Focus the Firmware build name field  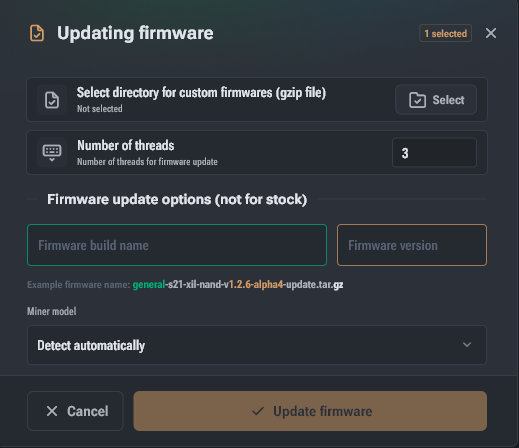tap(177, 245)
